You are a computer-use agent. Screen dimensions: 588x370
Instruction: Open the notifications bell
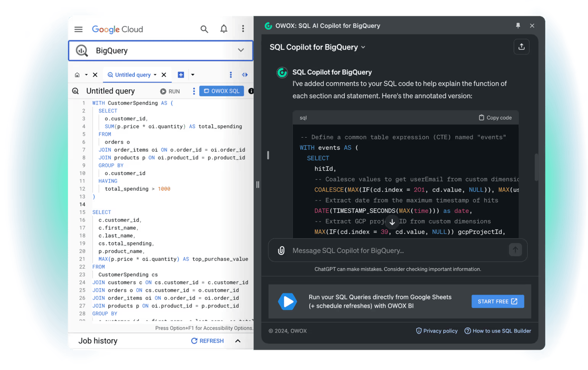[224, 29]
